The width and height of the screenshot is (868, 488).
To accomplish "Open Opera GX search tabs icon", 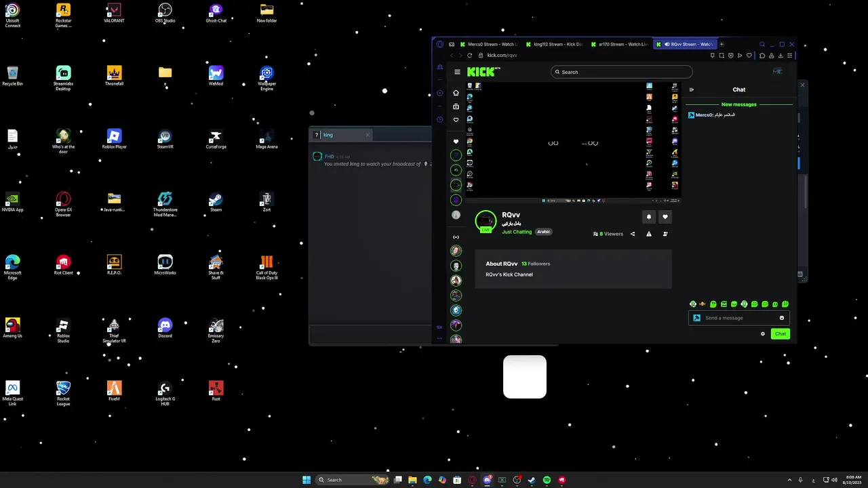I will [762, 44].
